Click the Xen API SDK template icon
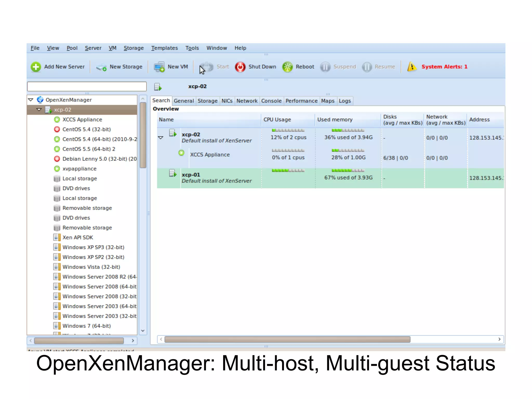The height and width of the screenshot is (399, 532). [57, 237]
